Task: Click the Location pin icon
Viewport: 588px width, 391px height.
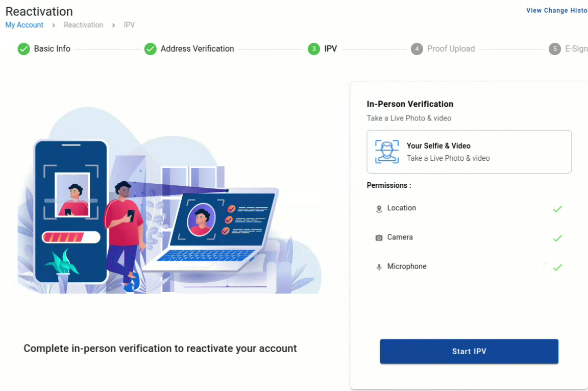Action: click(379, 209)
